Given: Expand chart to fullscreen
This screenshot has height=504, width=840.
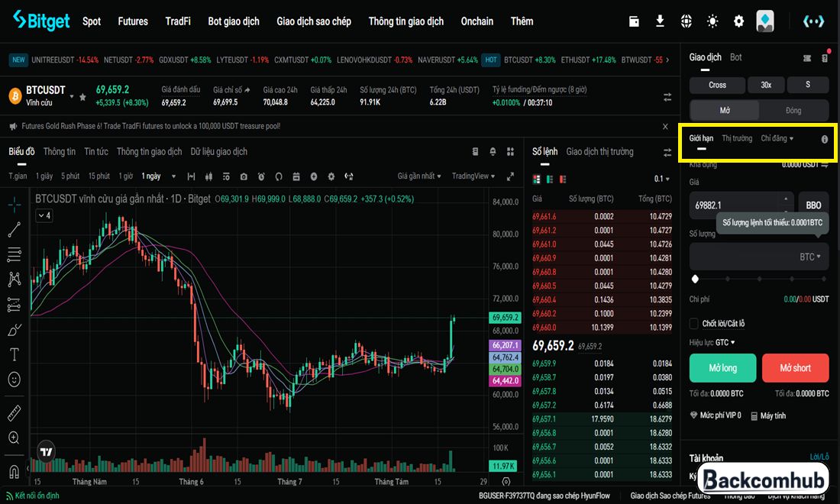Looking at the screenshot, I should click(511, 176).
